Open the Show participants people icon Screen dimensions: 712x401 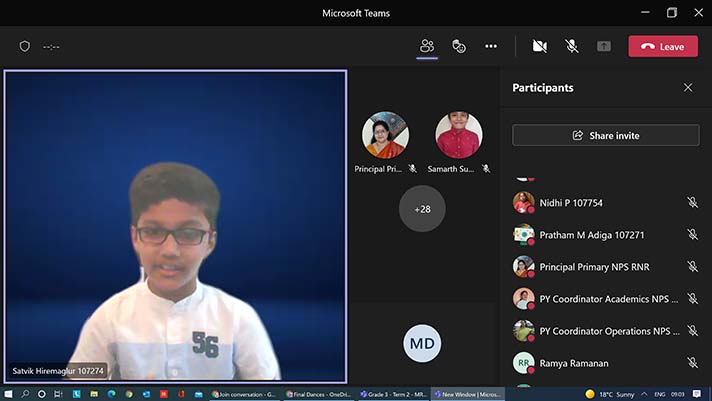[427, 46]
